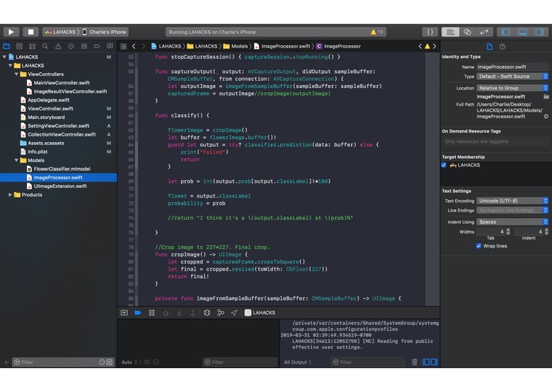Viewport: 552px width, 392px height.
Task: Adjust the Tab width stepper
Action: tap(508, 232)
